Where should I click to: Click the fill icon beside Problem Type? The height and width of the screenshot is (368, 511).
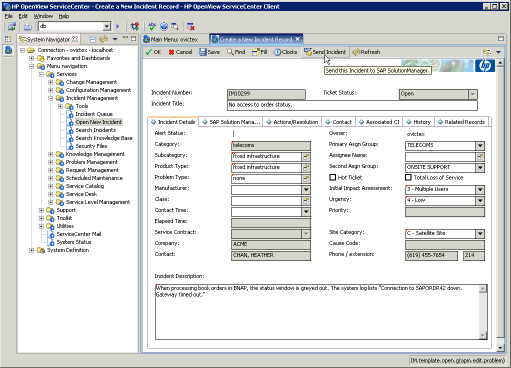pos(306,178)
